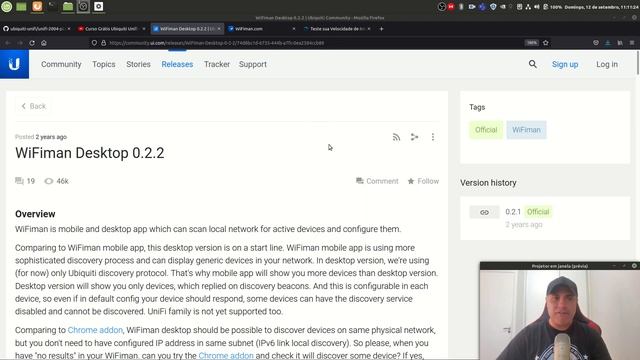Click the Log in link
640x360 pixels.
coord(607,64)
